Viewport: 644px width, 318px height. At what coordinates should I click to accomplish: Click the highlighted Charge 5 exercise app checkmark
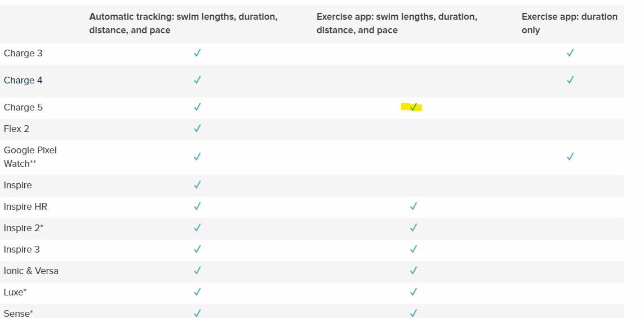click(x=414, y=107)
